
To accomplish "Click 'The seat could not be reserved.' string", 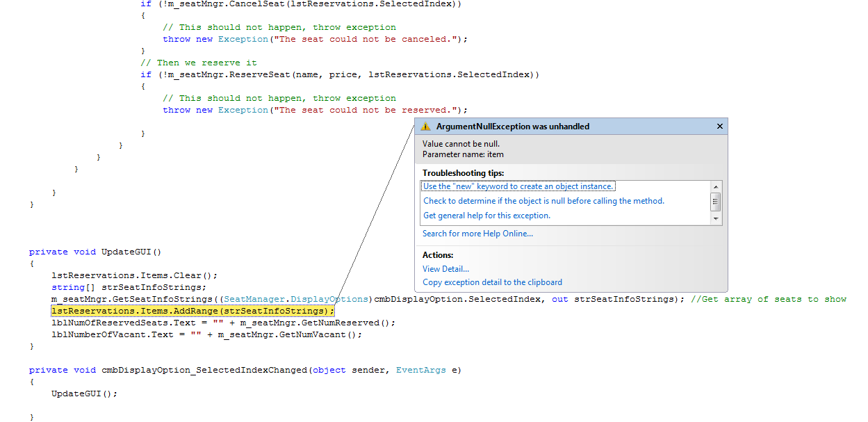I will [366, 110].
